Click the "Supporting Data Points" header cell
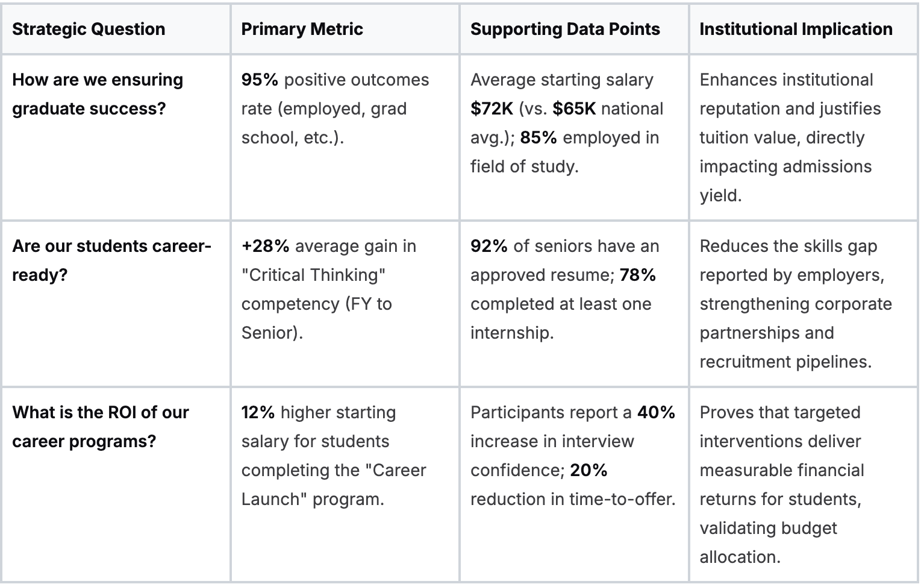924x587 pixels. [x=565, y=30]
